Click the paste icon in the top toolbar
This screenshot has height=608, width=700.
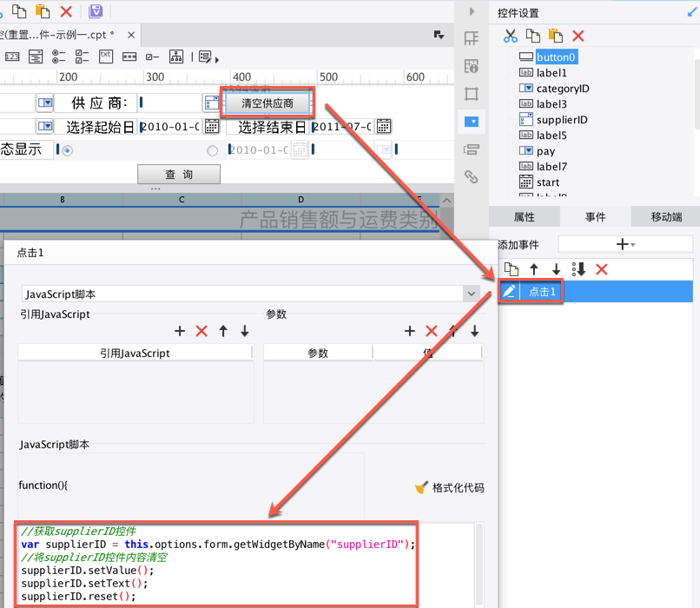43,11
